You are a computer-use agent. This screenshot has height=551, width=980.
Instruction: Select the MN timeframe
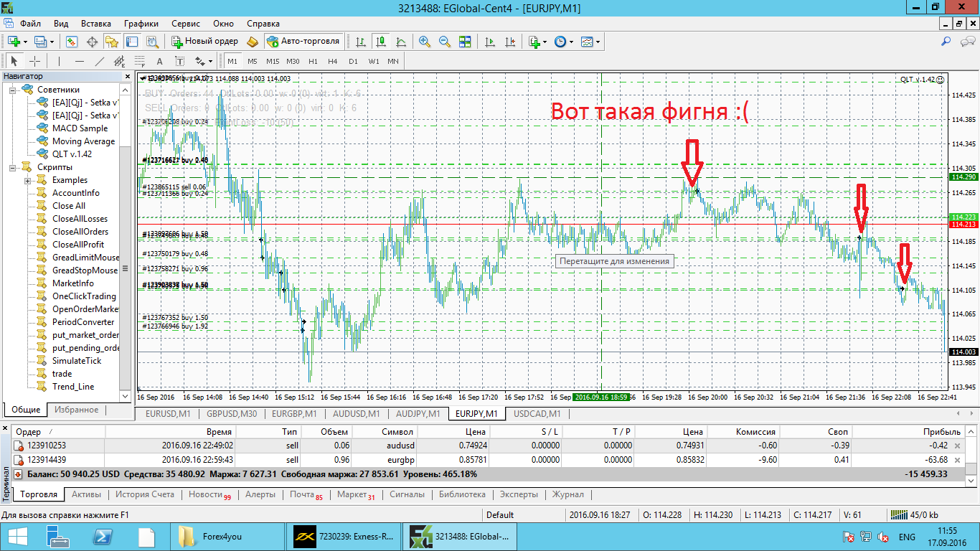coord(393,61)
